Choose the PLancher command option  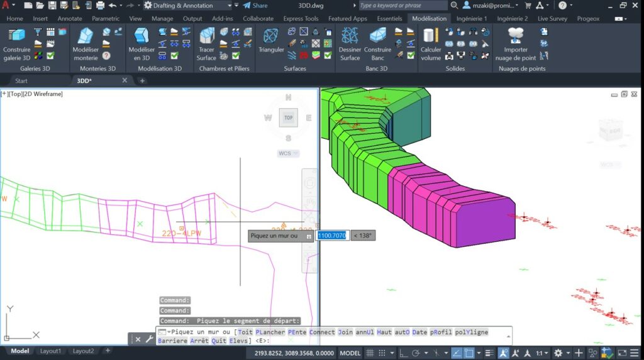click(270, 332)
